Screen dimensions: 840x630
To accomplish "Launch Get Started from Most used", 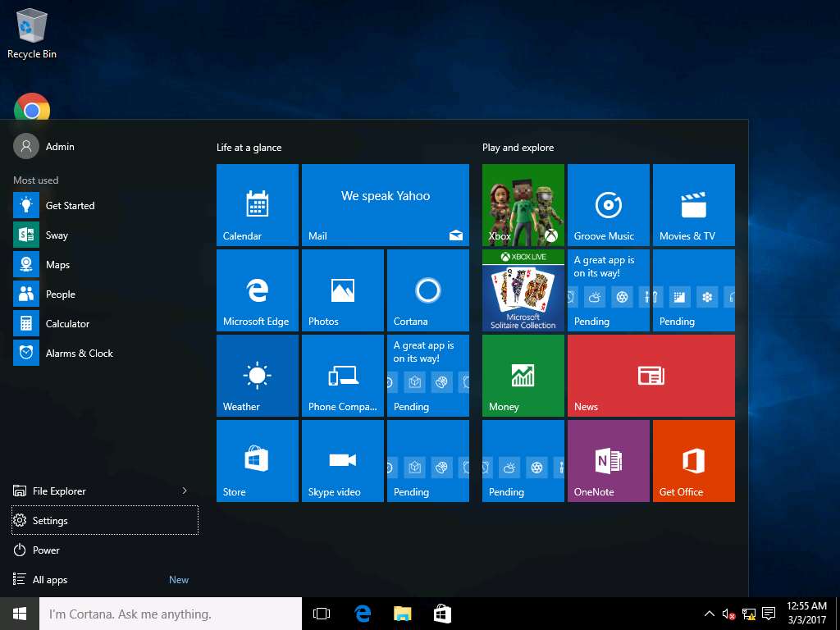I will coord(105,205).
